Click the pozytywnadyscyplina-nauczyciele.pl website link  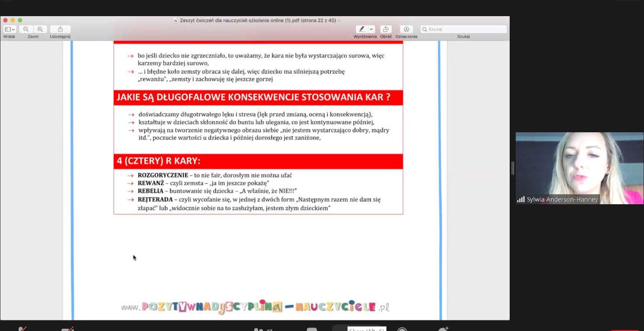pos(255,307)
